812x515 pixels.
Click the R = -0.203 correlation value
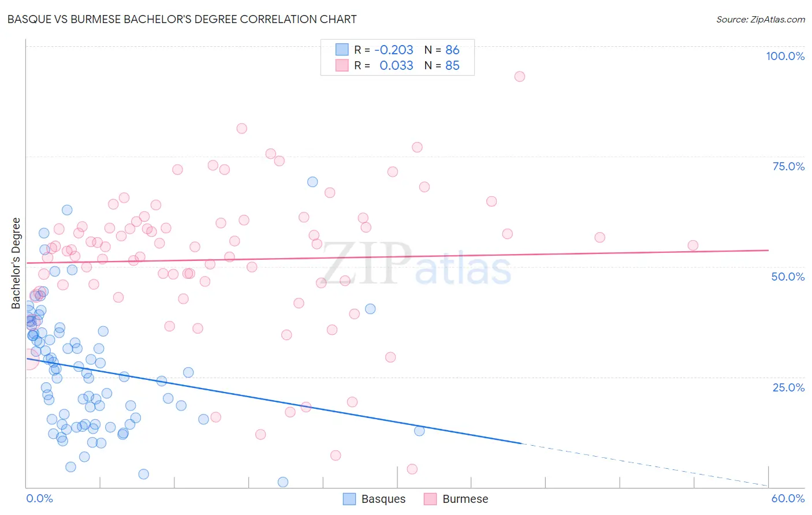tap(383, 50)
